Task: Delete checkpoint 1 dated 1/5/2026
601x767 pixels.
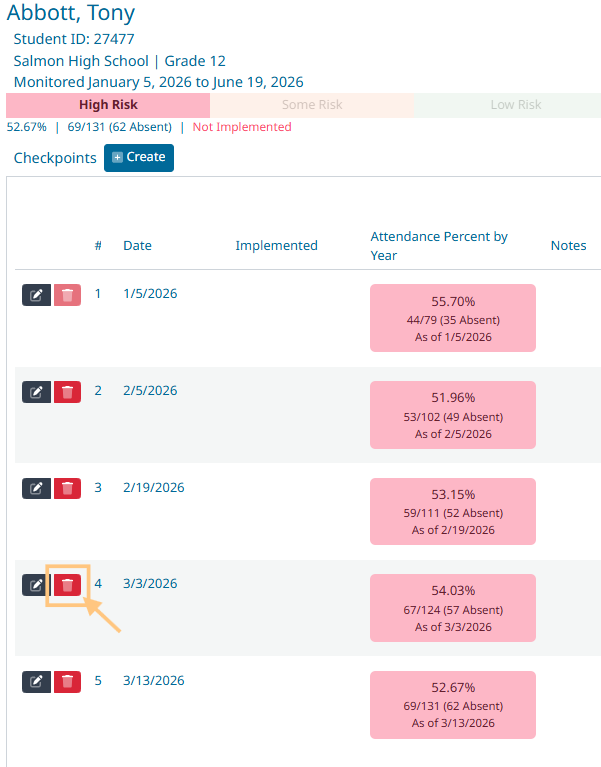Action: coord(67,295)
